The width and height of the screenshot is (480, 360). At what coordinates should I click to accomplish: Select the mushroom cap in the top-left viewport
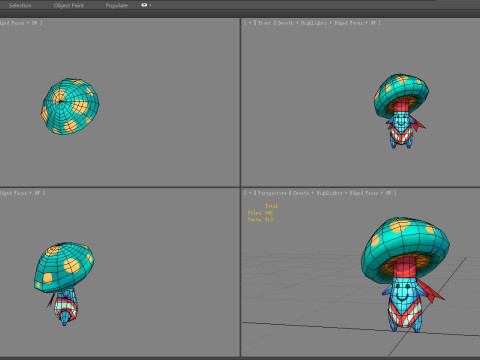pyautogui.click(x=70, y=106)
